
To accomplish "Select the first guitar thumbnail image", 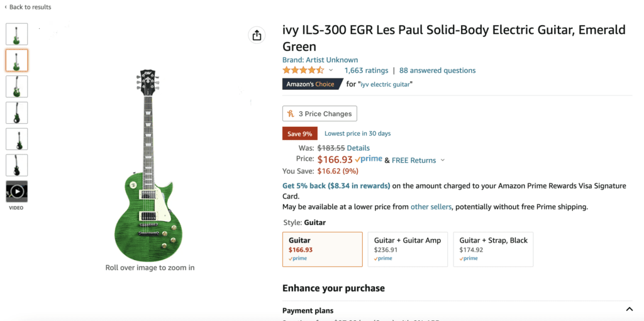I will 17,34.
